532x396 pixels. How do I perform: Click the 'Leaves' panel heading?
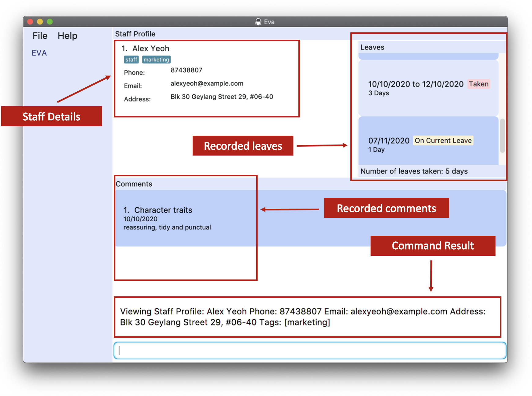click(372, 47)
